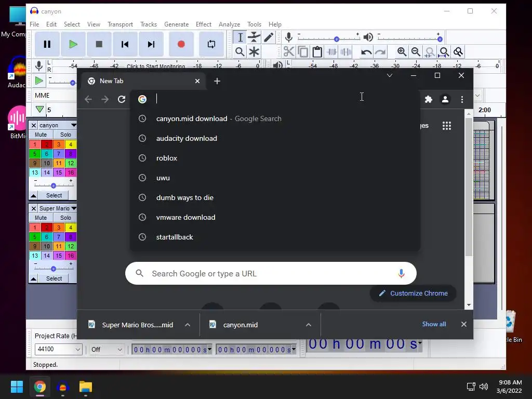Click the Copy icon in Audacity toolbar
Screen dimensions: 532x399
pyautogui.click(x=303, y=51)
